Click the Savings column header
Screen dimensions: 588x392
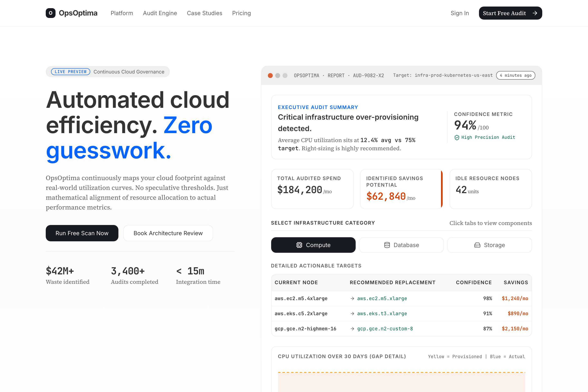516,283
